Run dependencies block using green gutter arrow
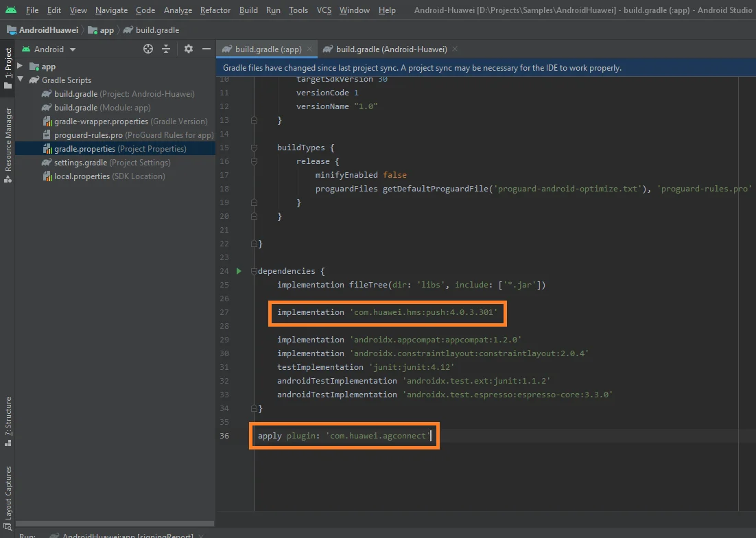Screen dimensions: 756x538 click(x=239, y=271)
